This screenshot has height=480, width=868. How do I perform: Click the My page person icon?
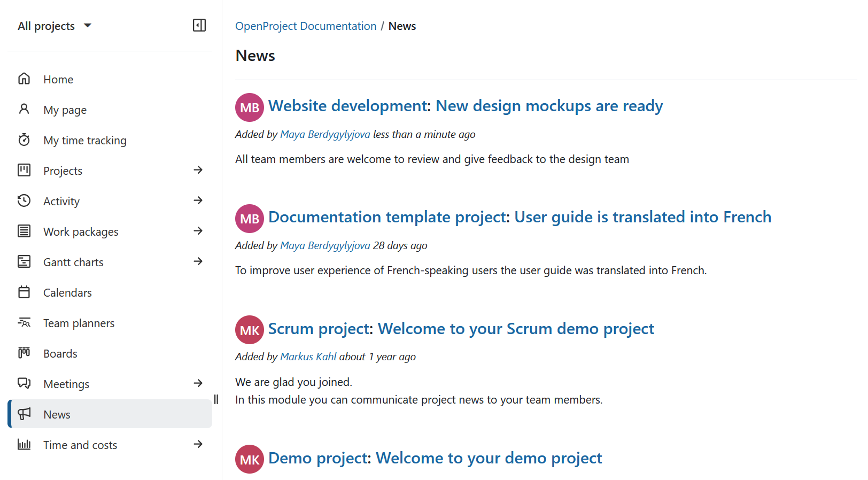pyautogui.click(x=24, y=110)
